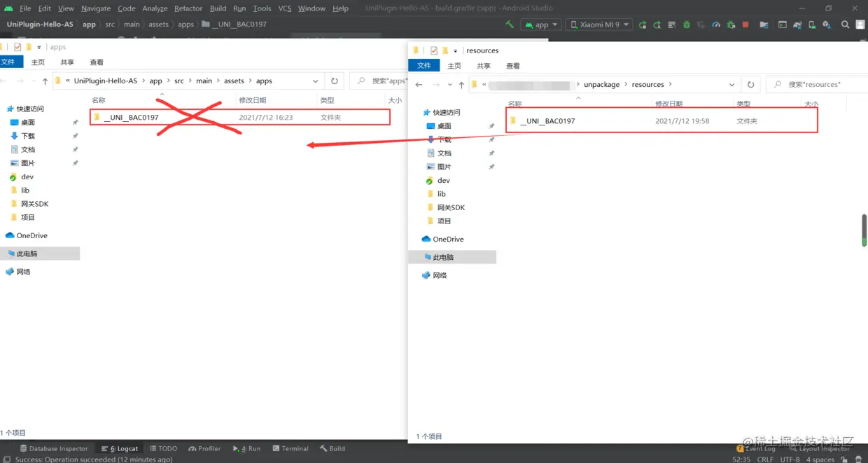
Task: Expand address history dropdown in resources window
Action: [x=732, y=85]
